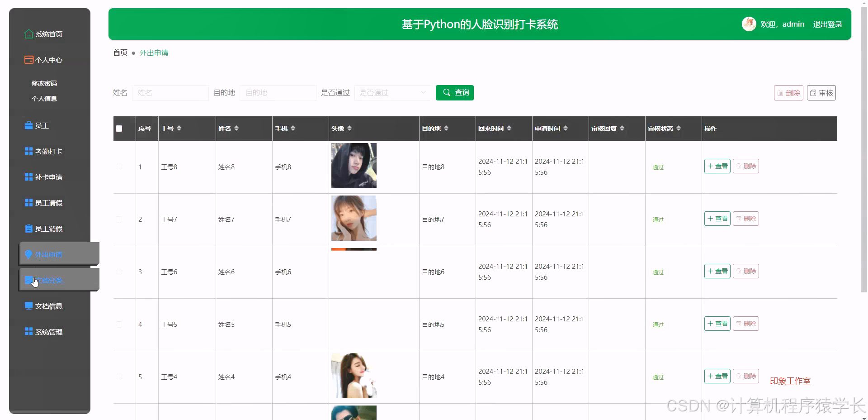The image size is (868, 420).
Task: Check the row checkbox for 工号6
Action: point(118,272)
